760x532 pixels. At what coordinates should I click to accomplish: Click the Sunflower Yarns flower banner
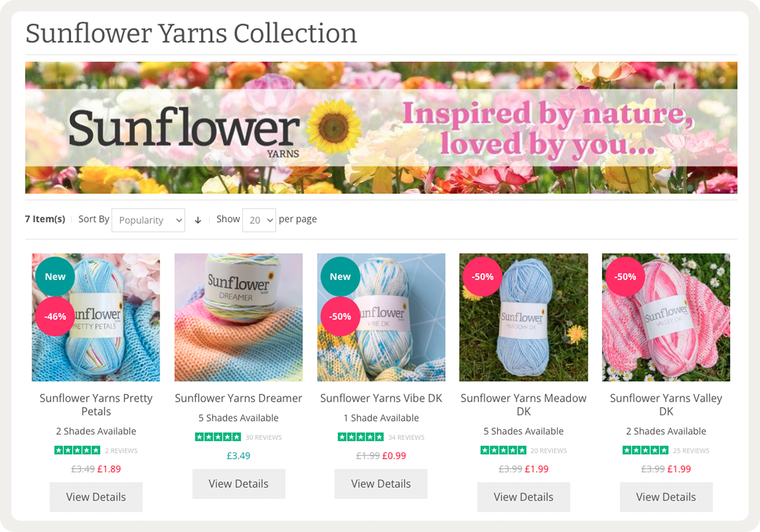[x=381, y=127]
